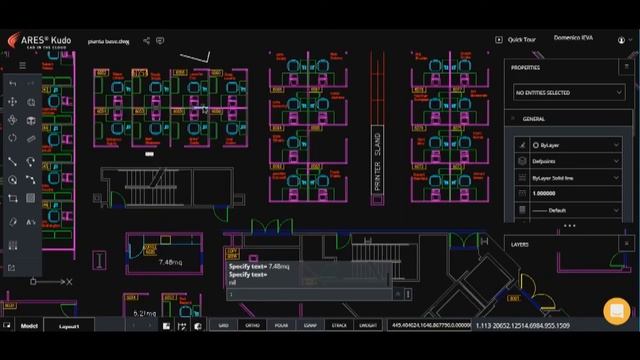
Task: Open the hamburger menu above the toolbar
Action: point(22,65)
